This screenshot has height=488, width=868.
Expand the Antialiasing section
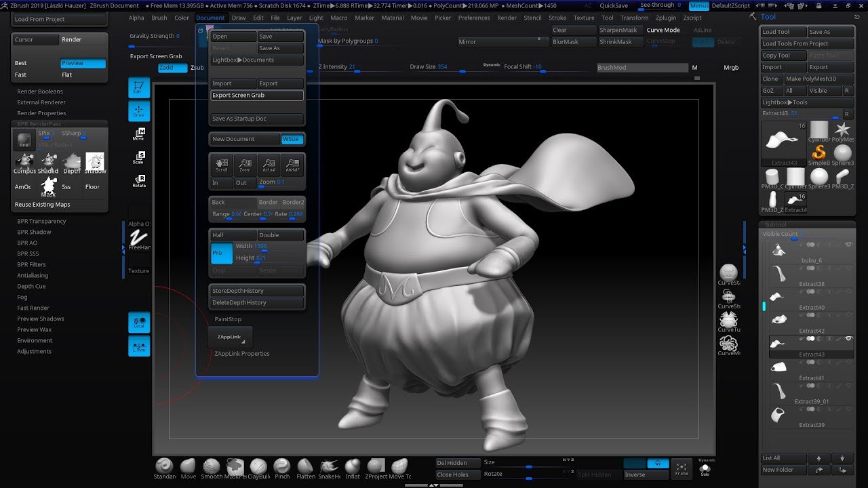pos(33,275)
